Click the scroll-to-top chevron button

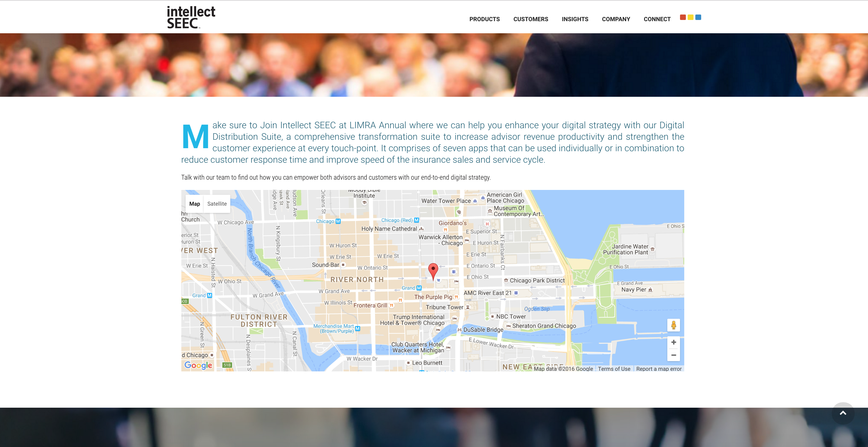[843, 413]
